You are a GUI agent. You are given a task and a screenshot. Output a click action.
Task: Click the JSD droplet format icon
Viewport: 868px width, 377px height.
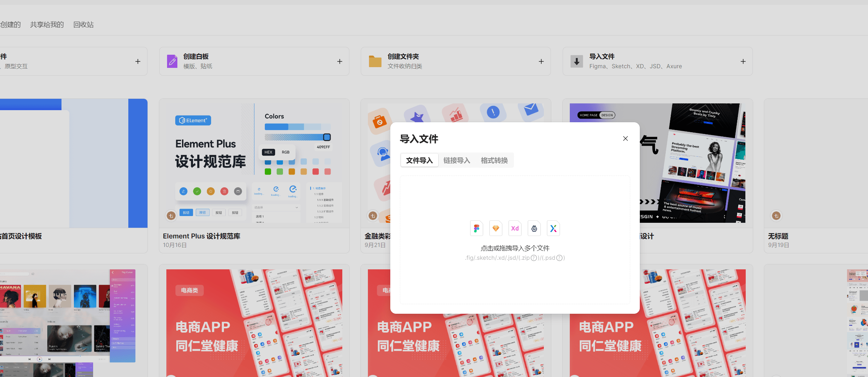coord(534,228)
